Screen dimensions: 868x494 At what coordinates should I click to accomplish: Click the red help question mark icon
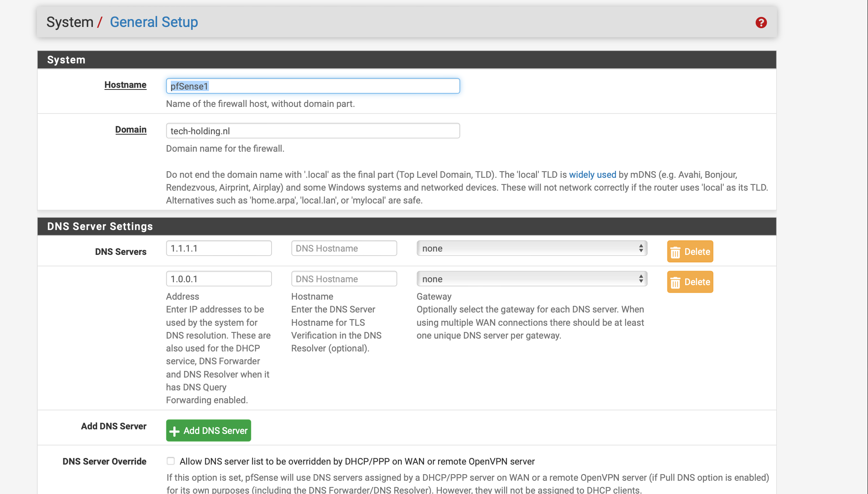[x=761, y=22]
